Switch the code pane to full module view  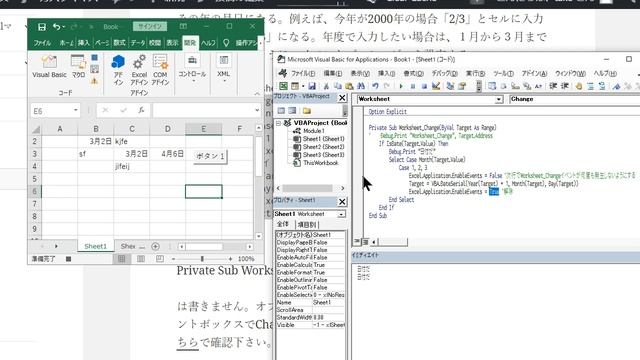point(365,242)
